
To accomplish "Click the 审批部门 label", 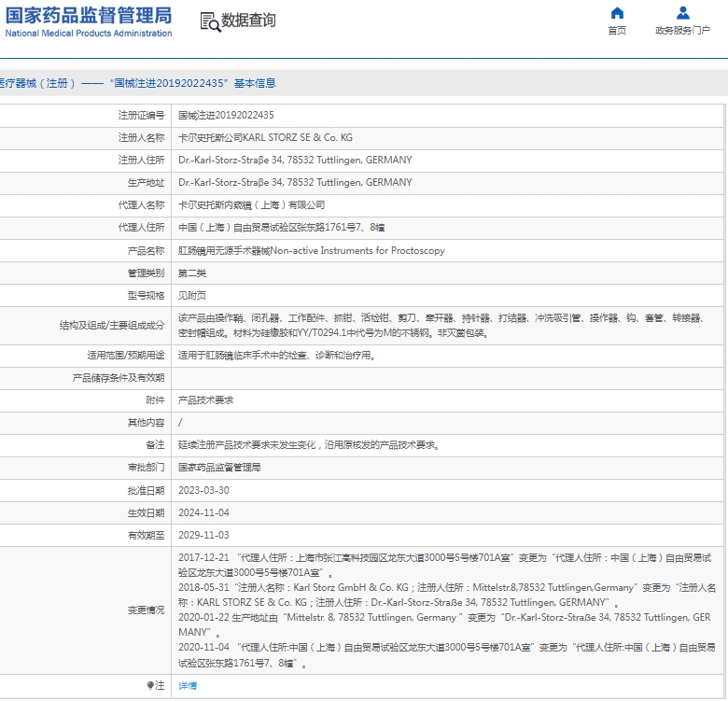I will click(x=146, y=468).
